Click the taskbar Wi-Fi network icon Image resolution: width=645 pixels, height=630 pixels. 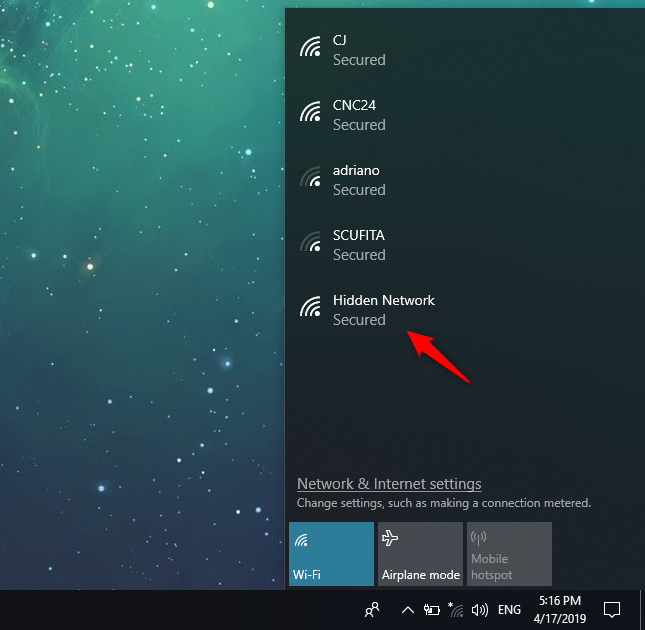[x=456, y=610]
